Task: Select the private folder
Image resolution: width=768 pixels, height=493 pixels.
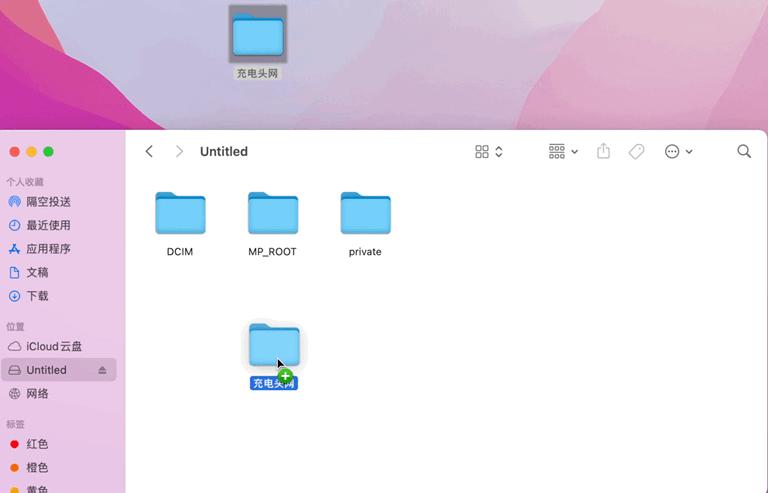Action: 365,213
